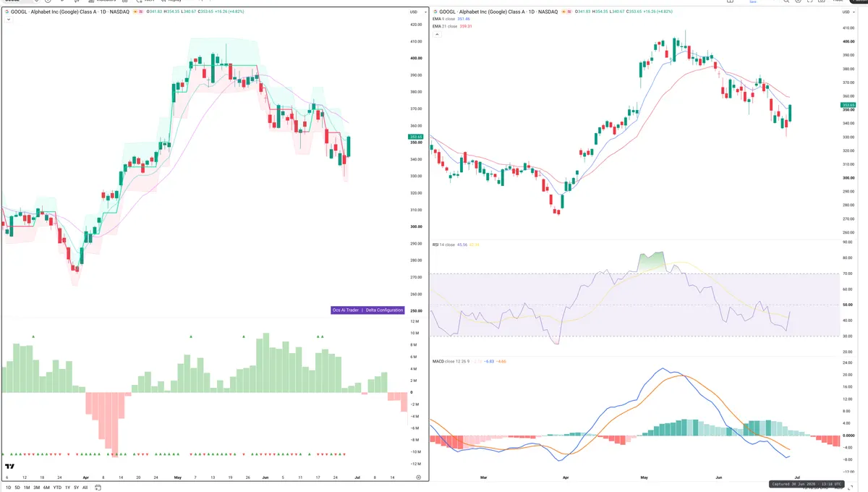Click the May label on right time axis
This screenshot has width=868, height=492.
tap(642, 478)
